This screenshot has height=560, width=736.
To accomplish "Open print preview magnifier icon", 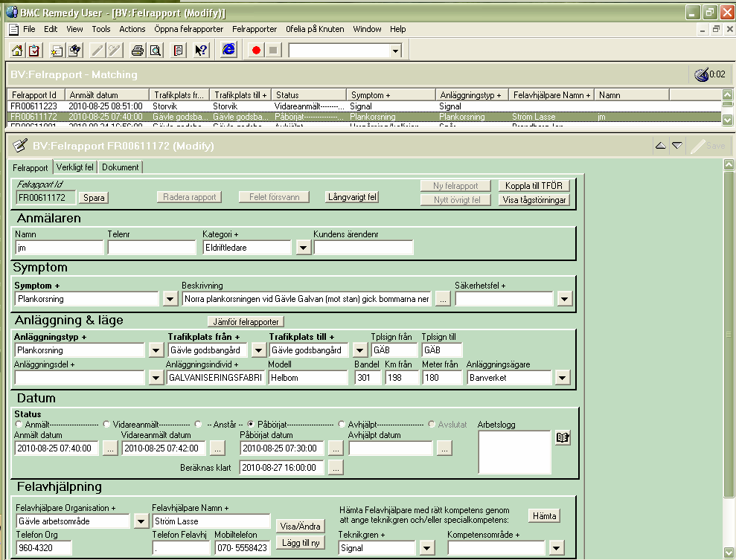I will (156, 50).
